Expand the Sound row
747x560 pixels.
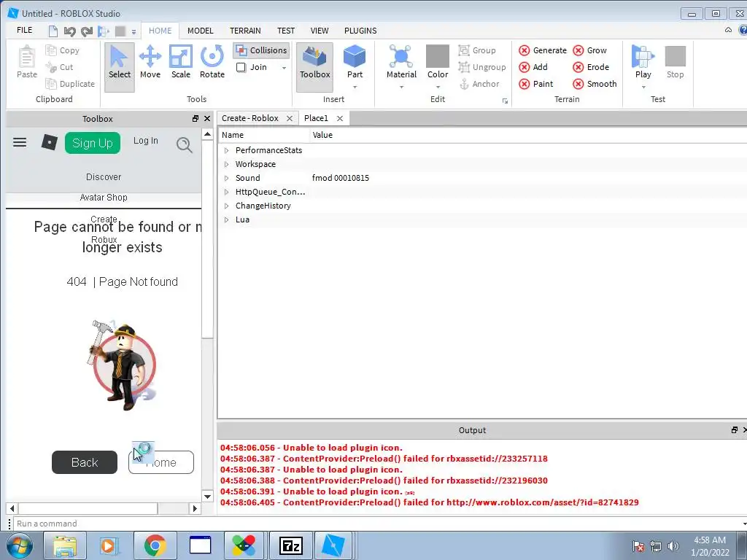[x=226, y=178]
